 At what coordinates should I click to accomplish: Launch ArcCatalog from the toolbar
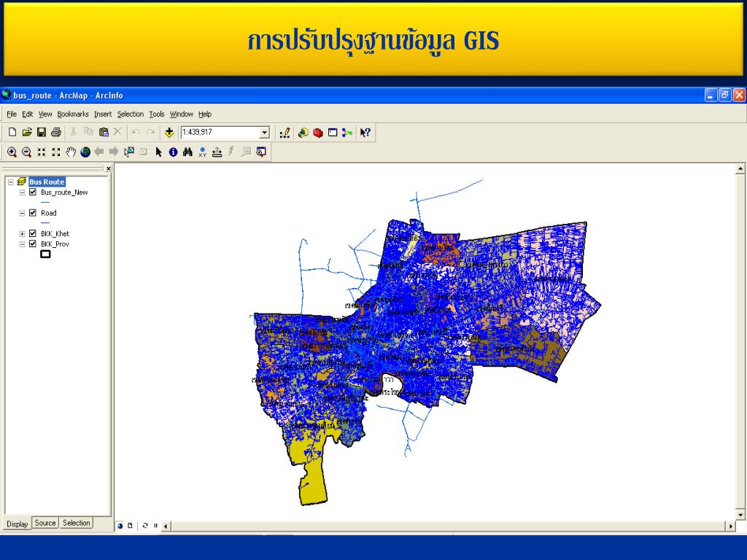pos(303,133)
